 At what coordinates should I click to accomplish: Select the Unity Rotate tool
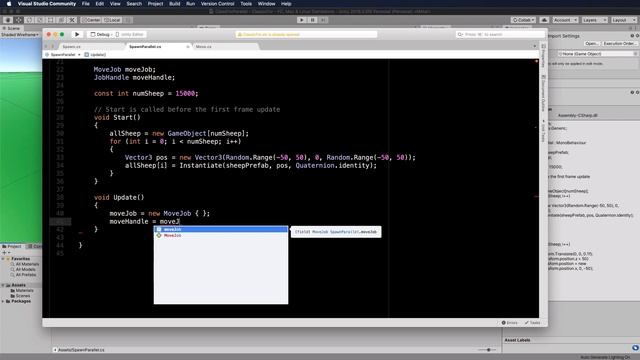point(29,20)
